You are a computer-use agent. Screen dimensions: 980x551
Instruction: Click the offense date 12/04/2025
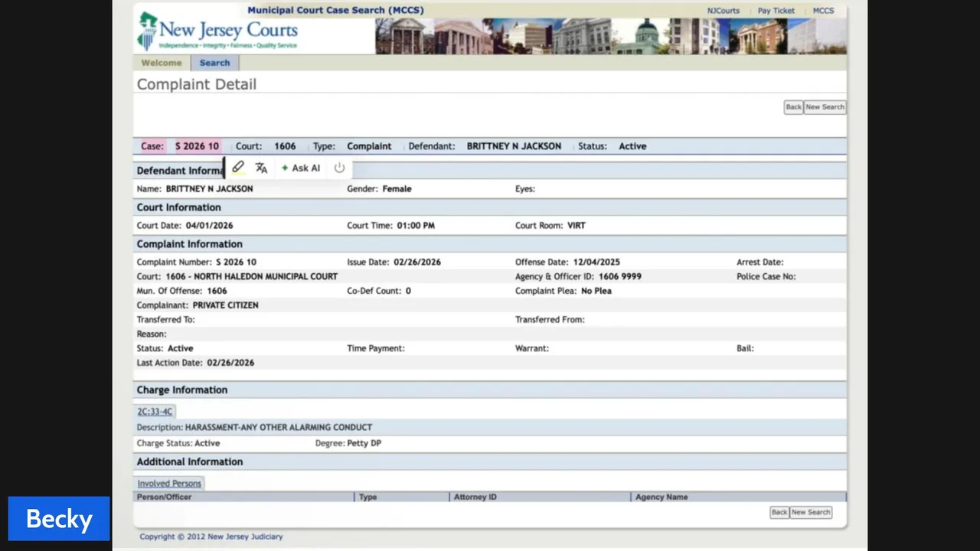[596, 262]
